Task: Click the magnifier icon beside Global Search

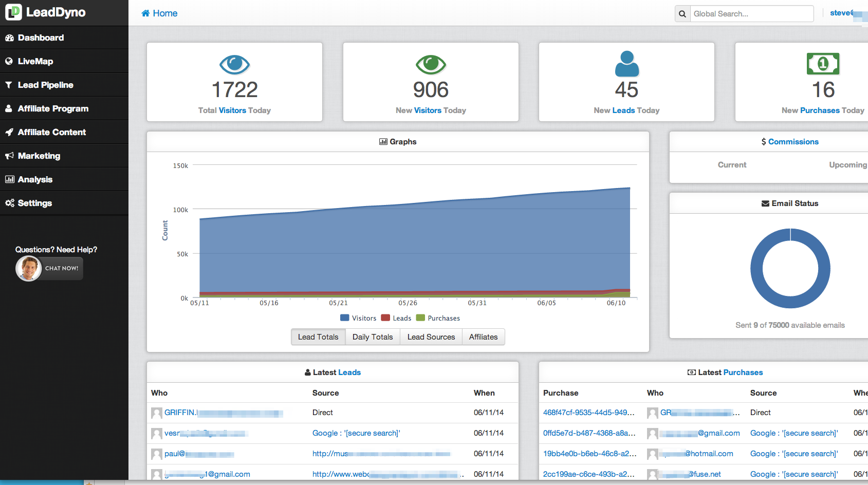Action: click(x=682, y=14)
